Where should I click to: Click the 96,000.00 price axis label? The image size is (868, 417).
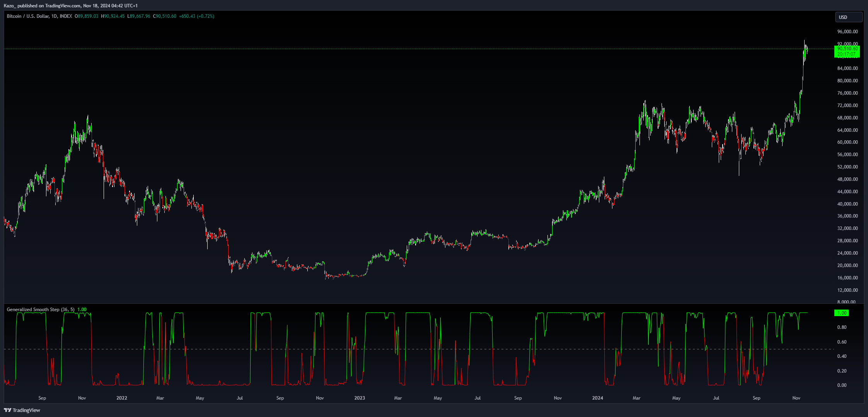coord(848,32)
